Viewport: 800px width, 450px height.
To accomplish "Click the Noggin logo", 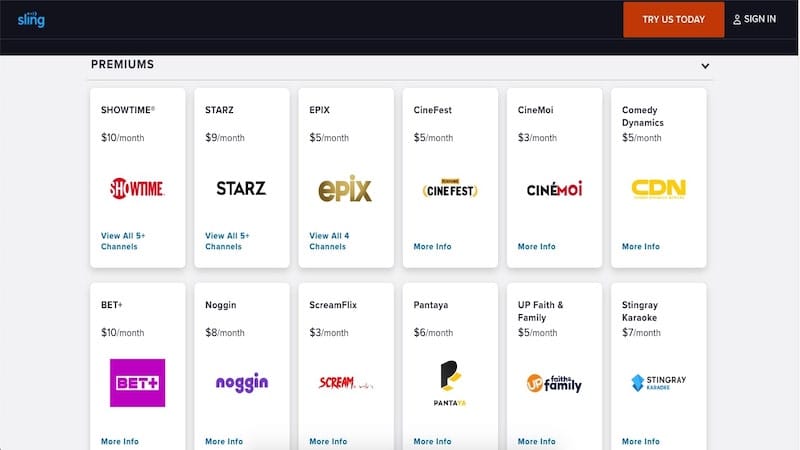I will pos(242,383).
